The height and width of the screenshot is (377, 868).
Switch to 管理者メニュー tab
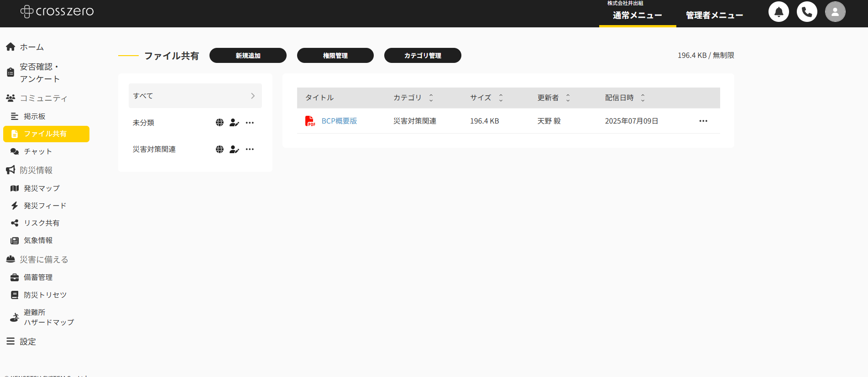(x=714, y=15)
